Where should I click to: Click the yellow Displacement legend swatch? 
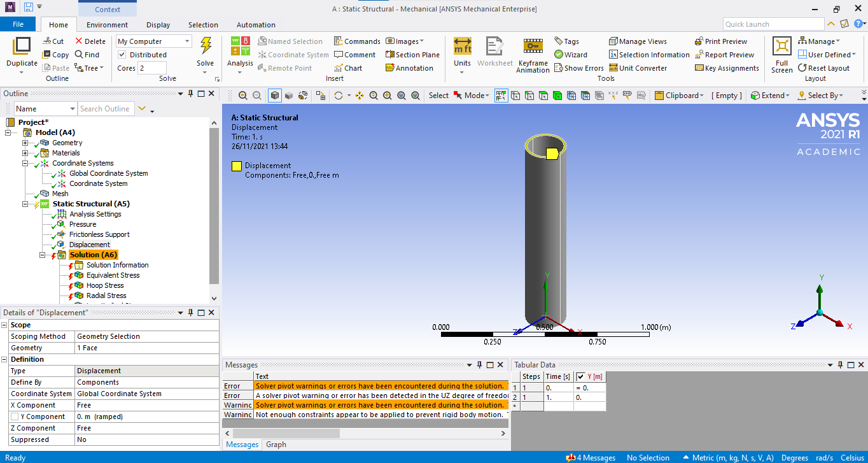pyautogui.click(x=237, y=166)
